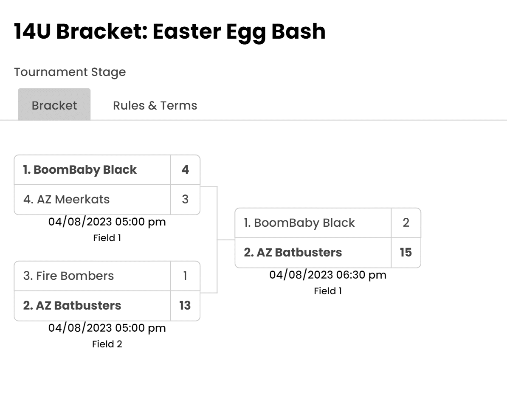Screen dimensions: 507x420
Task: Click the score 2 in the championship game
Action: tap(406, 223)
